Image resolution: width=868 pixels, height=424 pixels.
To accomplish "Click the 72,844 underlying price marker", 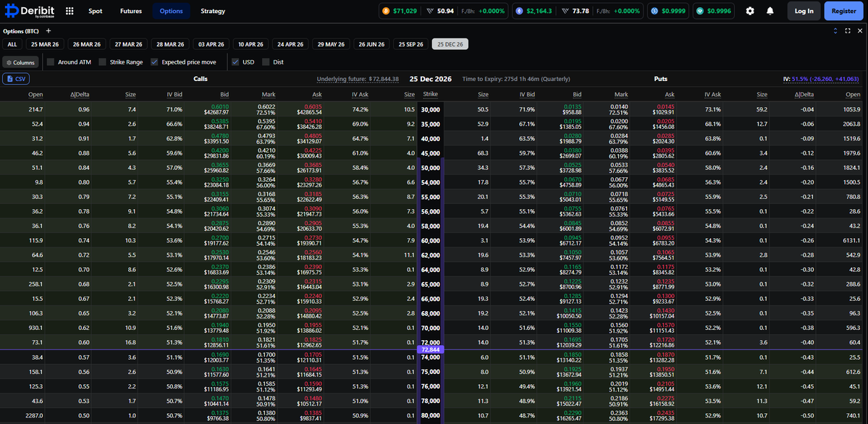I will coord(430,349).
